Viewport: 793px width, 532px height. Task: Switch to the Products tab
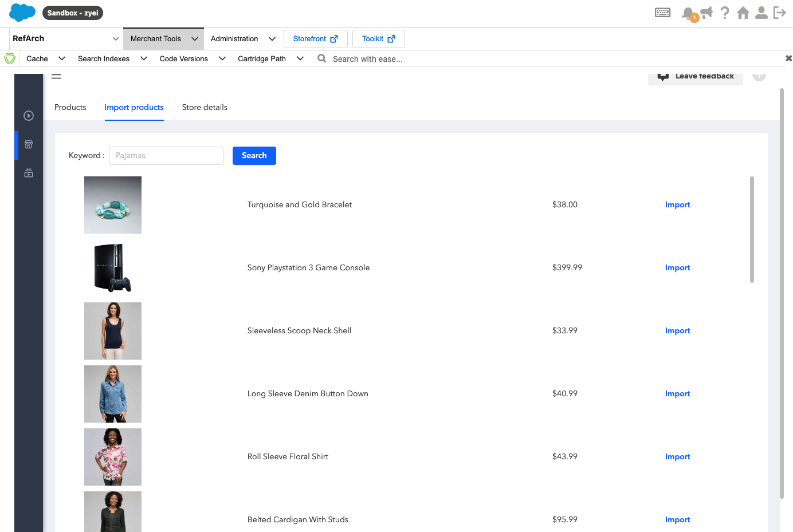70,108
